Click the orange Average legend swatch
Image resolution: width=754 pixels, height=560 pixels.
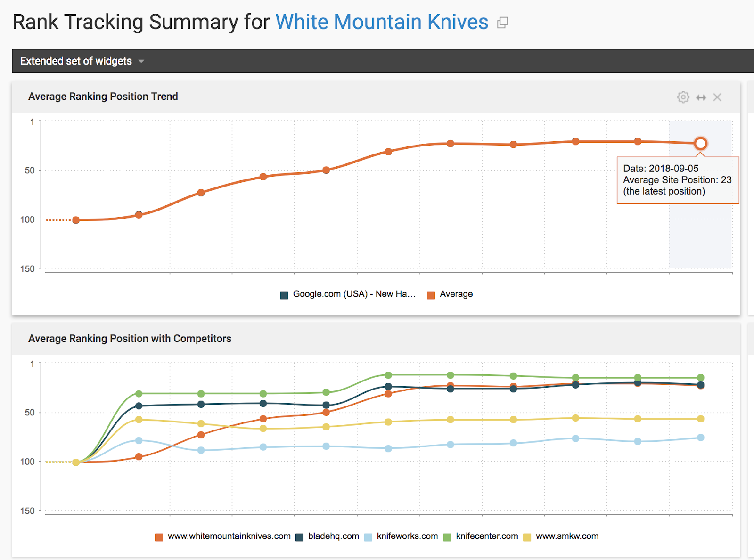(431, 295)
